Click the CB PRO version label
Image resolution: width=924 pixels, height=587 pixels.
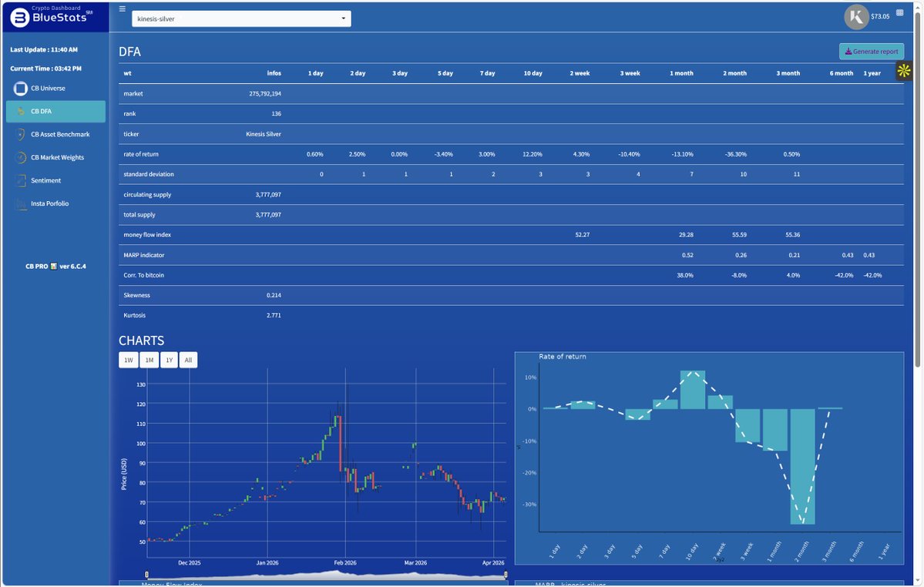pyautogui.click(x=55, y=266)
